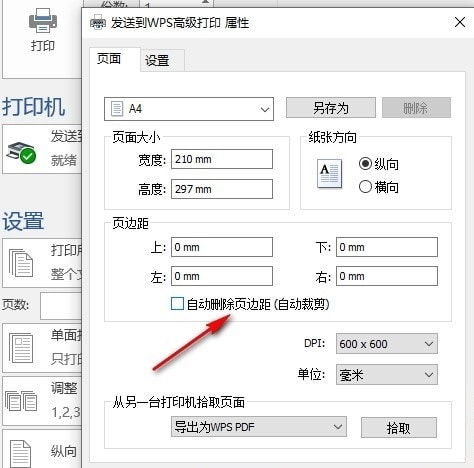Click the portrait orientation page icon in background

pyautogui.click(x=20, y=454)
